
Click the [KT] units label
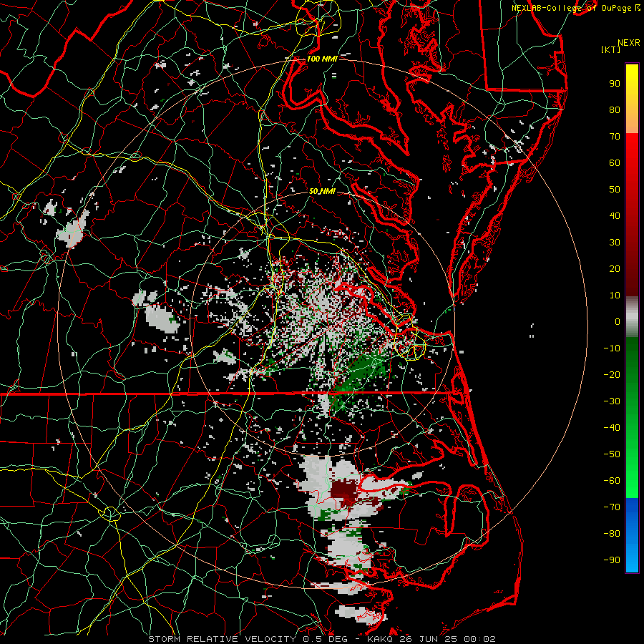click(x=611, y=49)
